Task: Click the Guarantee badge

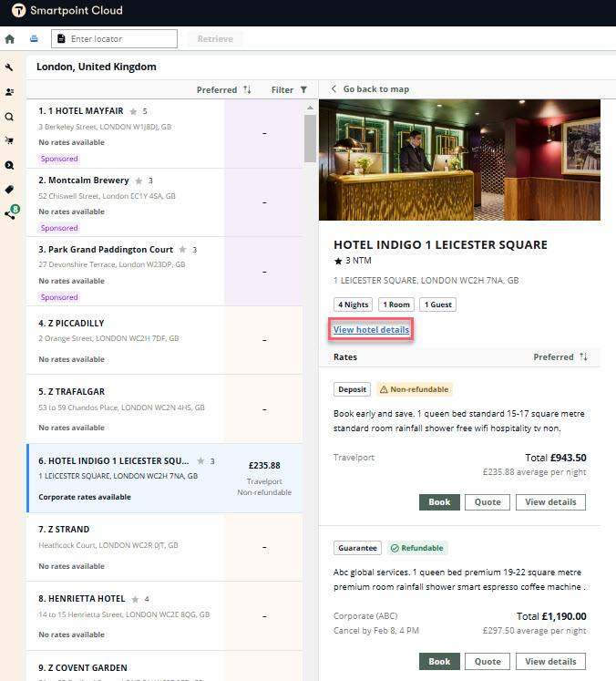Action: tap(357, 548)
